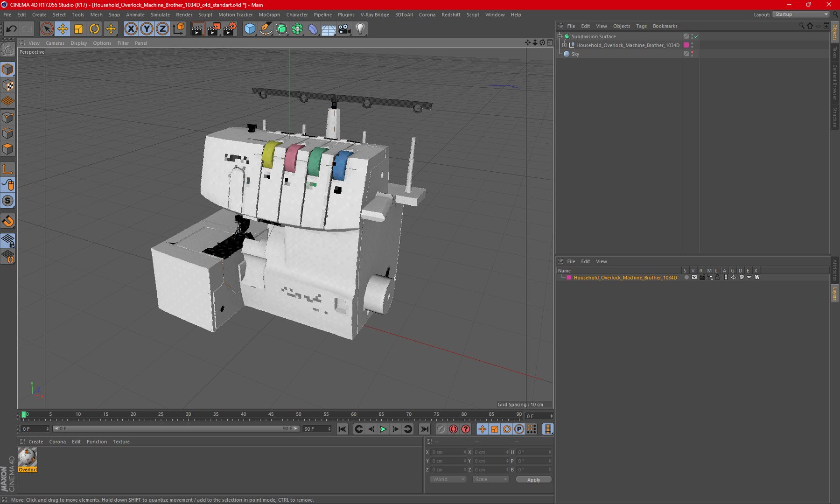Open the MoGraph menu
The width and height of the screenshot is (840, 504).
coord(269,15)
